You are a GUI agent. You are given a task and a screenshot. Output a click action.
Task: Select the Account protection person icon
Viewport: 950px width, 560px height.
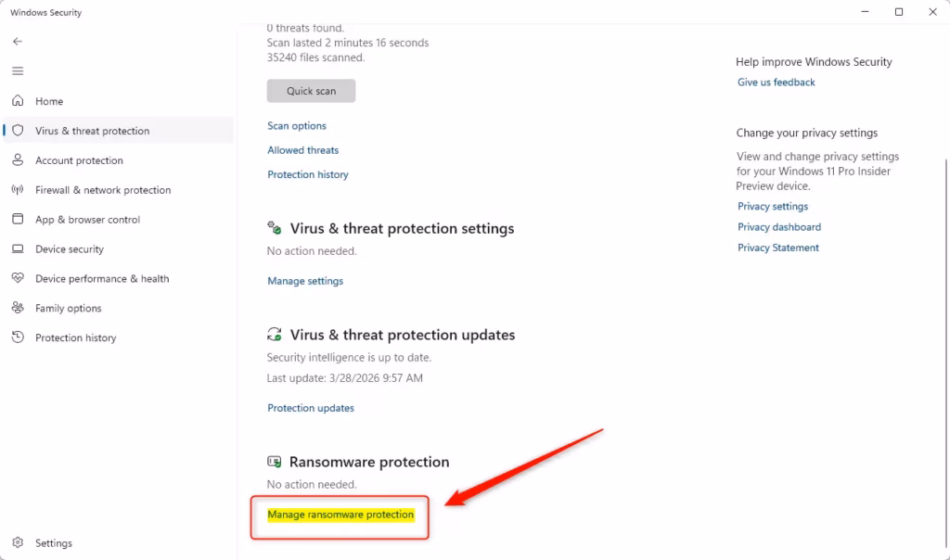pyautogui.click(x=18, y=160)
